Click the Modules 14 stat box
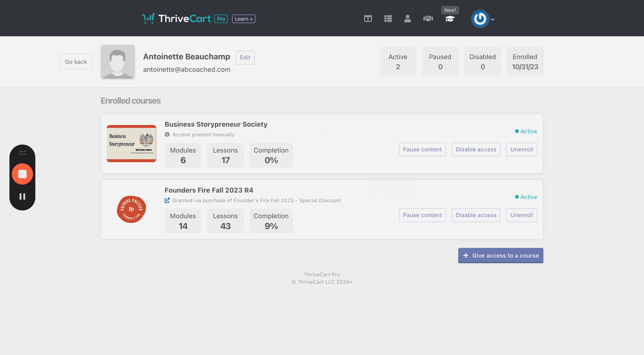The height and width of the screenshot is (355, 644). pyautogui.click(x=183, y=221)
